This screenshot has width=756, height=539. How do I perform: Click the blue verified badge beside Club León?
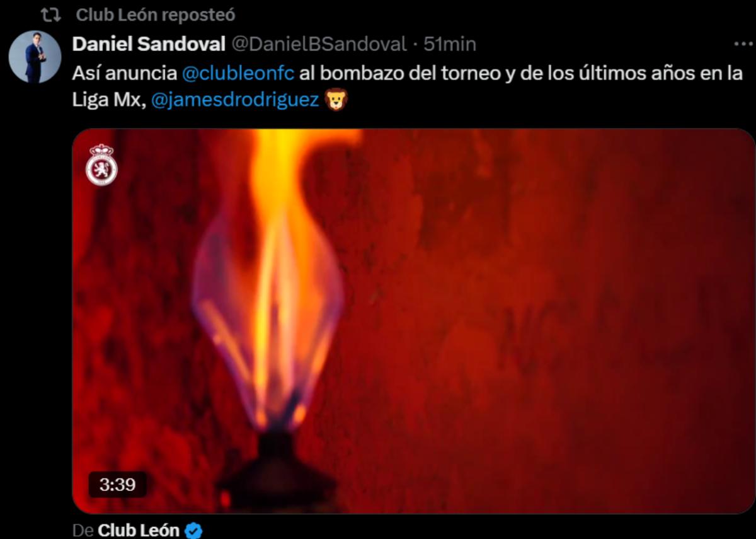coord(195,530)
